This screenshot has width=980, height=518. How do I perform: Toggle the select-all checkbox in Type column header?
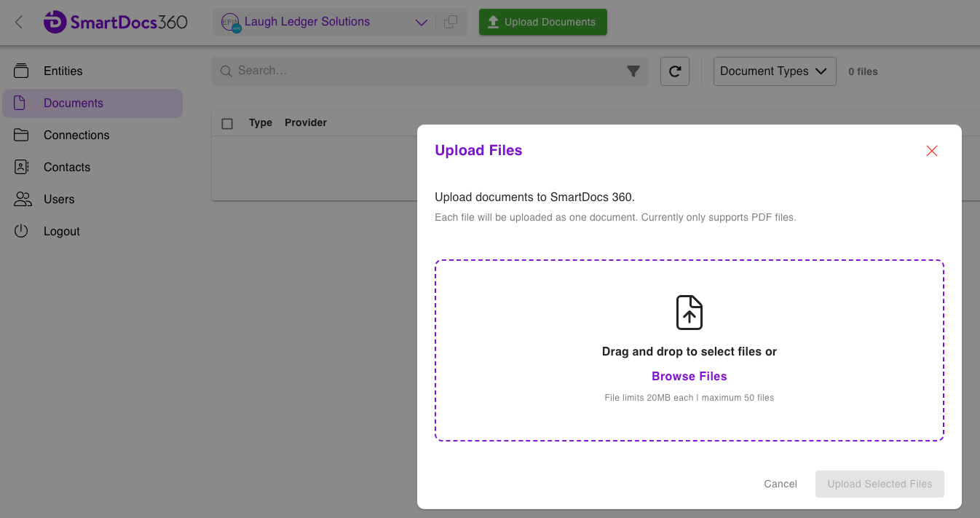point(227,123)
